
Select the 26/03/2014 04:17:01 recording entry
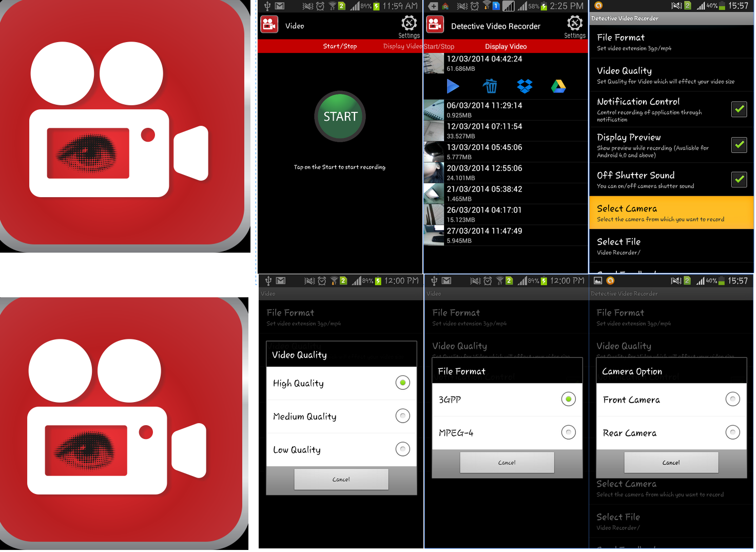pos(506,215)
